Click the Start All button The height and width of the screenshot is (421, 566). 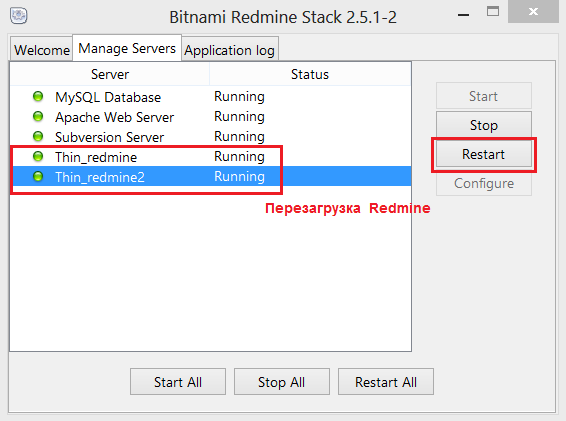pyautogui.click(x=178, y=382)
